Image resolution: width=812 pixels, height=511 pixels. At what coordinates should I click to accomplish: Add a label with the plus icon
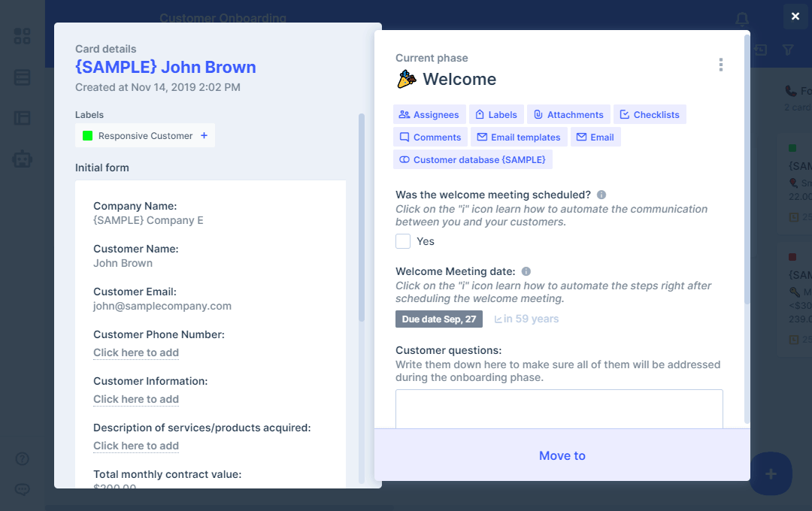pyautogui.click(x=204, y=136)
